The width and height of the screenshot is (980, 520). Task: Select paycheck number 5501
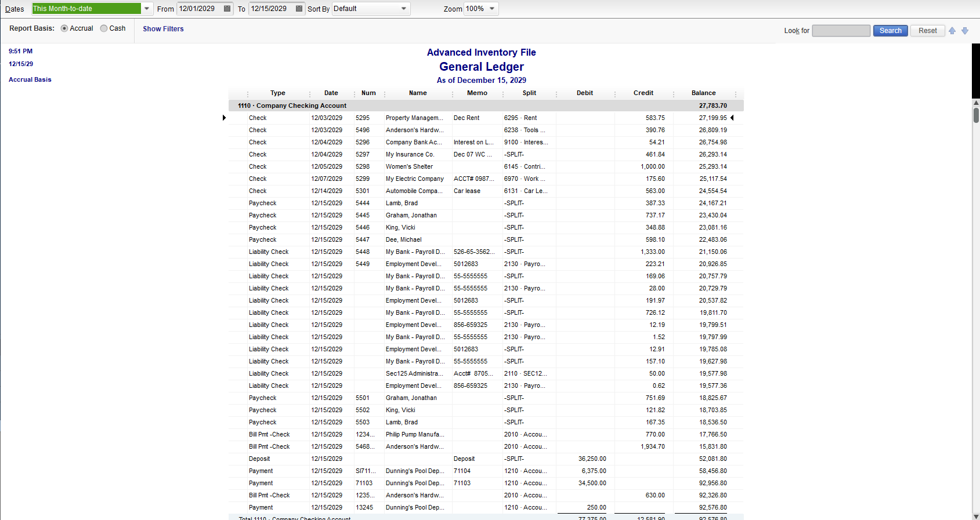[x=363, y=398]
